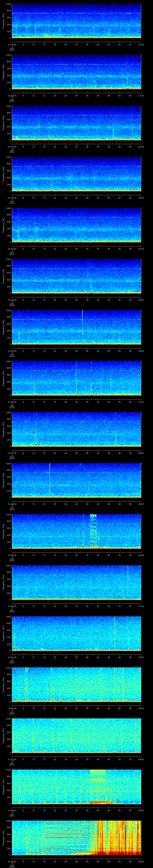
Task: Click the "10:27:00" start time label
Action: [12, 453]
